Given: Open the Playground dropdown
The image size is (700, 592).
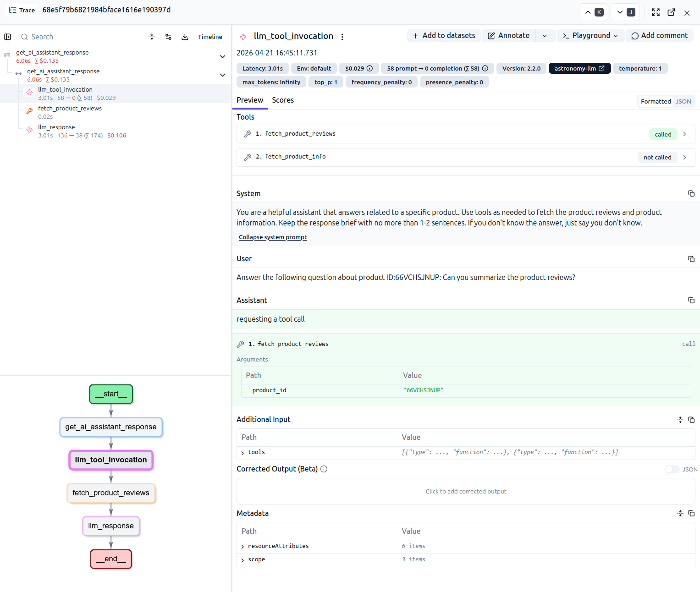Looking at the screenshot, I should pyautogui.click(x=590, y=36).
